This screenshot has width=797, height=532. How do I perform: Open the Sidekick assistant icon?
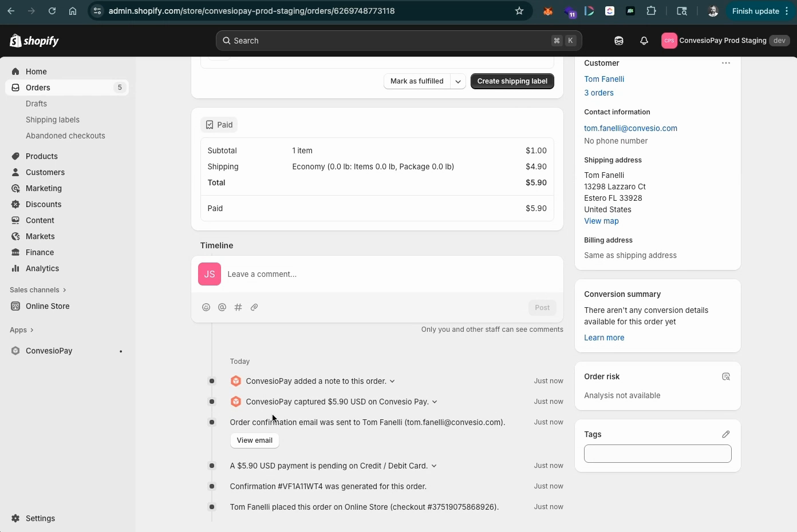[618, 41]
